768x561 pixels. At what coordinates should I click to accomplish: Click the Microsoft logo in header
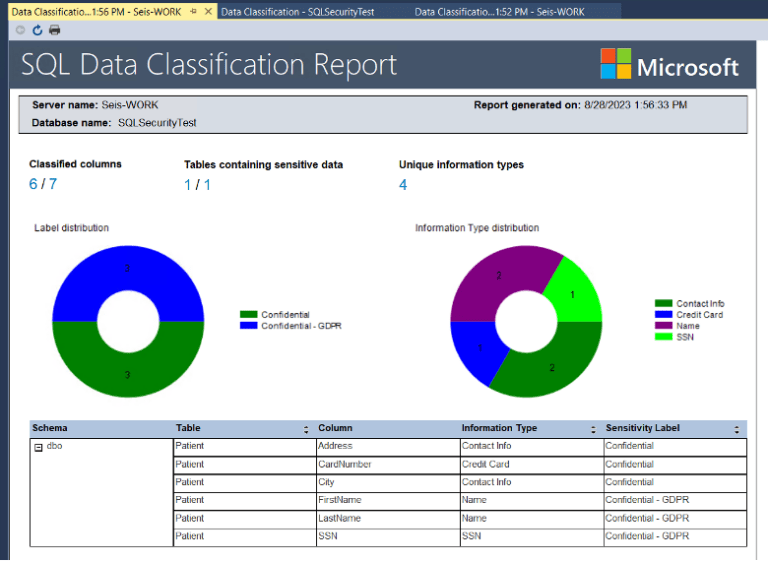pos(669,66)
